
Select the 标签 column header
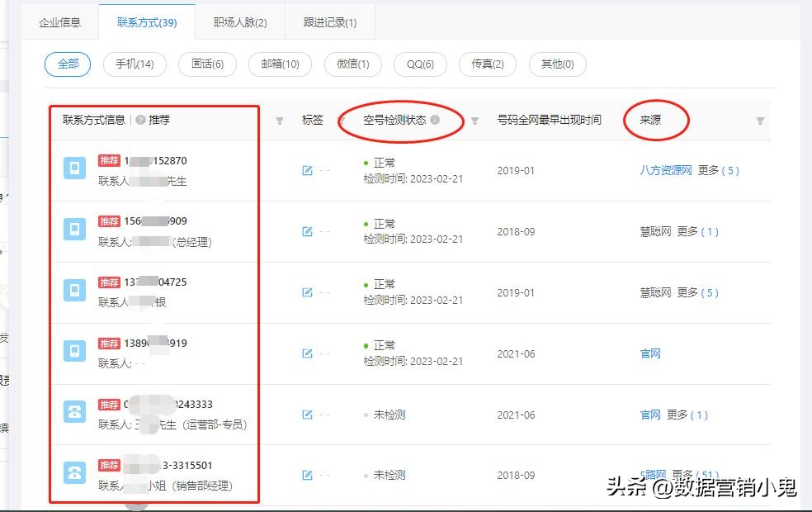pyautogui.click(x=312, y=120)
